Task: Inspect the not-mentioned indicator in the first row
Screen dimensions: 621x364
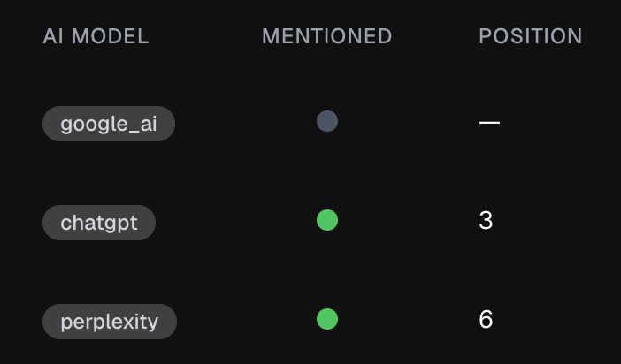Action: 327,121
